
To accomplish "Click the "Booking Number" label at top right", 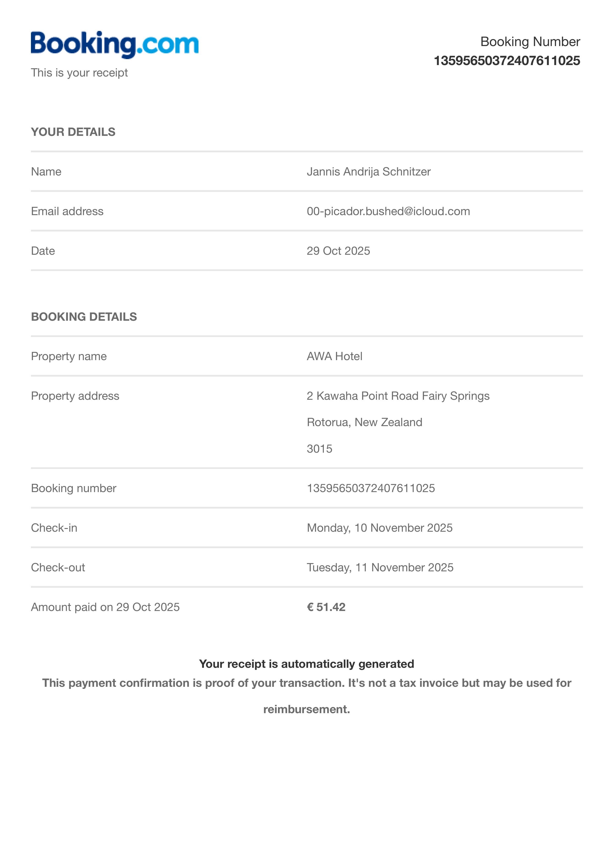I will (530, 42).
